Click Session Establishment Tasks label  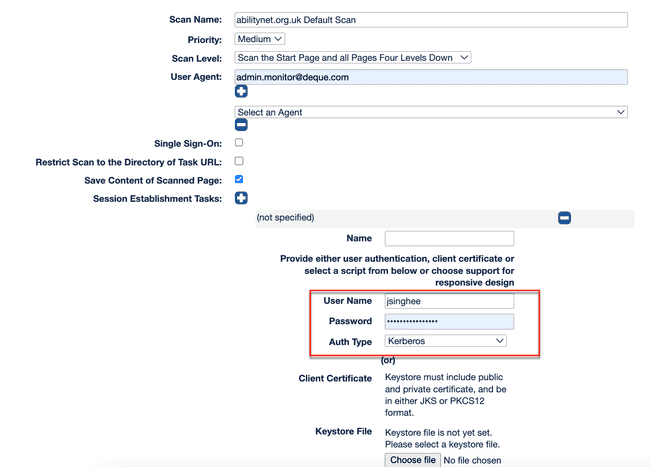(158, 199)
